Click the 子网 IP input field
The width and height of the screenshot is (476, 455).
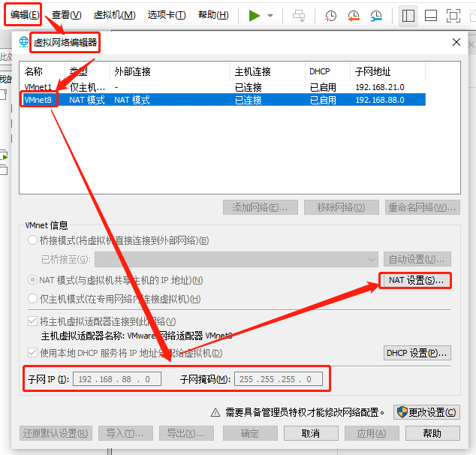pyautogui.click(x=117, y=379)
